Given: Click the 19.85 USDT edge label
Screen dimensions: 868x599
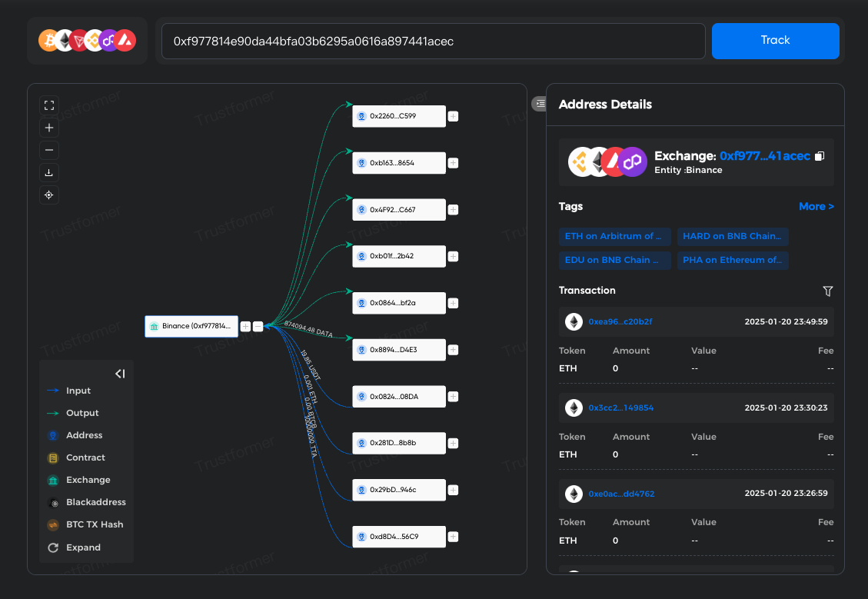Looking at the screenshot, I should [x=310, y=364].
